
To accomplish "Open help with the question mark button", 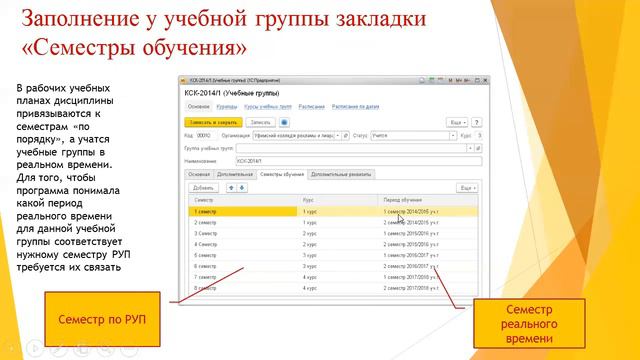I will point(476,122).
